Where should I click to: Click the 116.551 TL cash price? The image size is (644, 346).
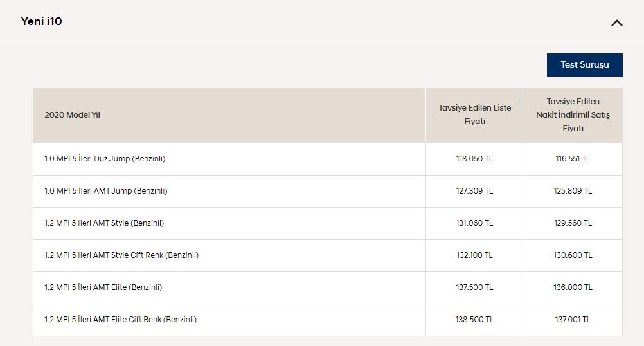(x=573, y=159)
